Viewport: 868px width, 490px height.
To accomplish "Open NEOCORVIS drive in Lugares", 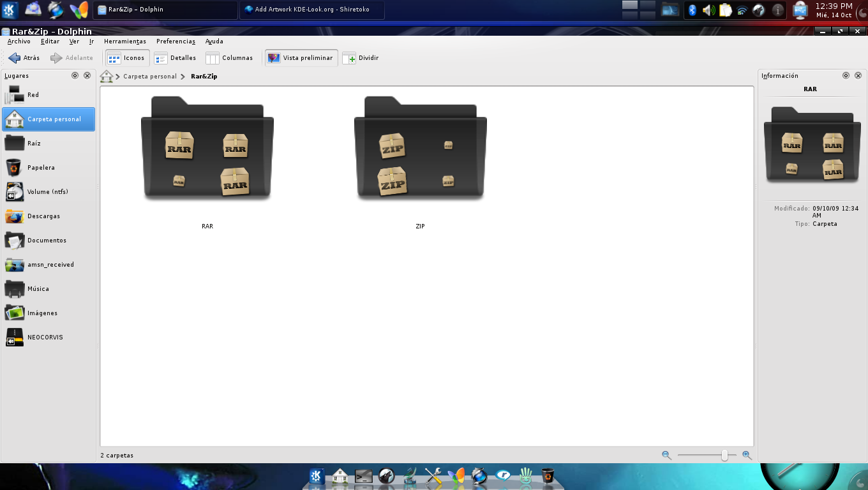I will pos(49,338).
